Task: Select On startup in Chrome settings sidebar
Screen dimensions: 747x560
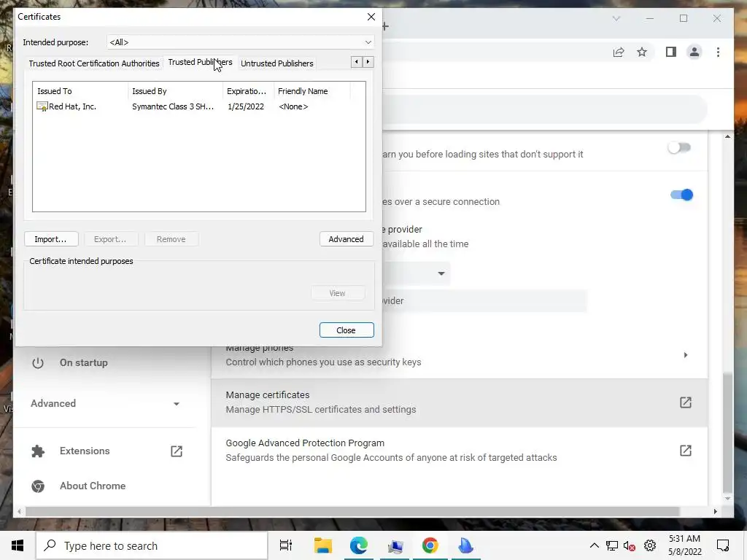Action: 84,363
